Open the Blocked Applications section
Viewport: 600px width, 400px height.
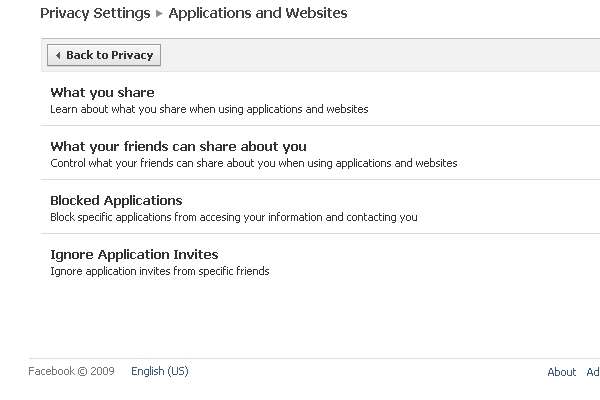click(x=116, y=201)
